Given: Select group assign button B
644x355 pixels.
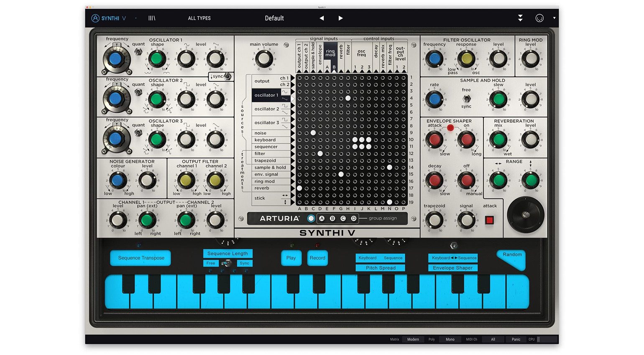Looking at the screenshot, I should (332, 218).
